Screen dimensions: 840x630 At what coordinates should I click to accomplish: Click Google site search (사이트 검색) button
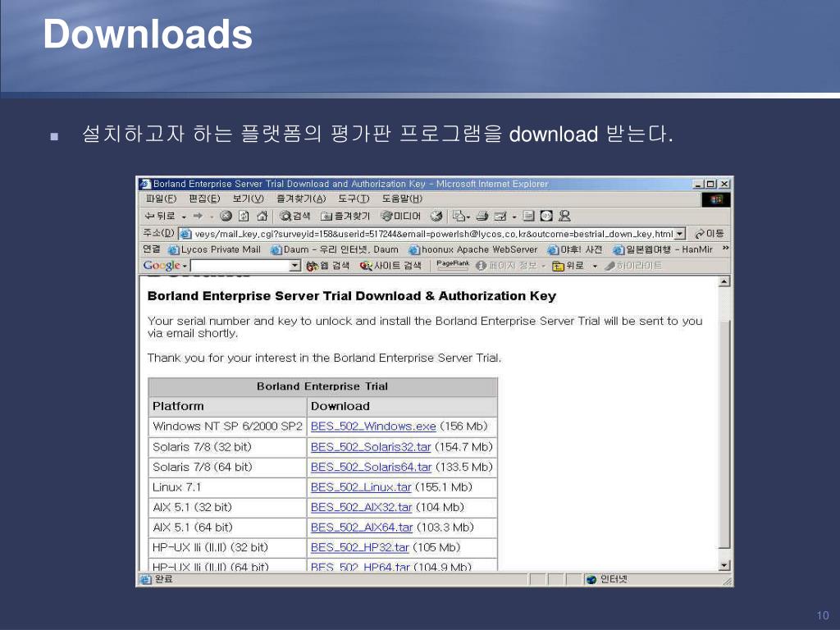pyautogui.click(x=390, y=265)
